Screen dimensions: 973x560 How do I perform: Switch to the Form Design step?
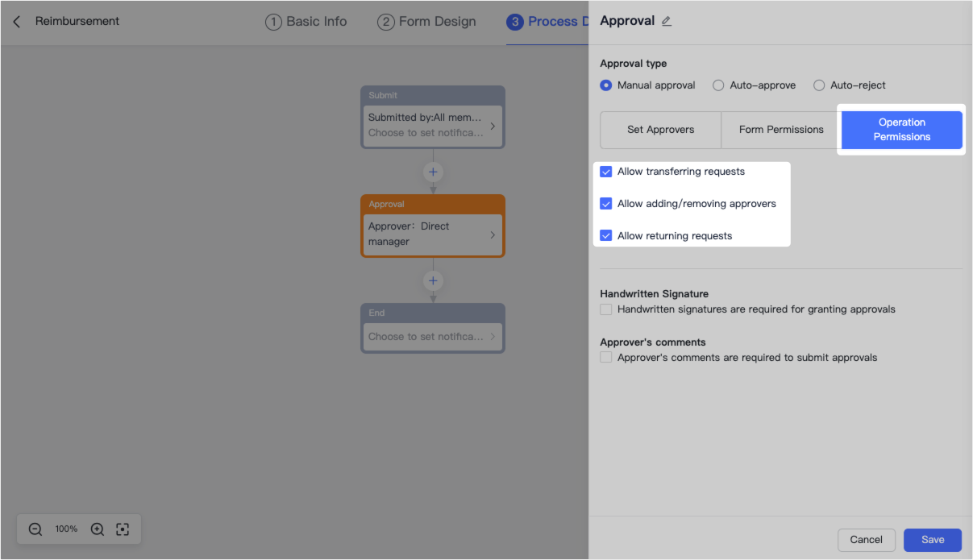coord(426,22)
